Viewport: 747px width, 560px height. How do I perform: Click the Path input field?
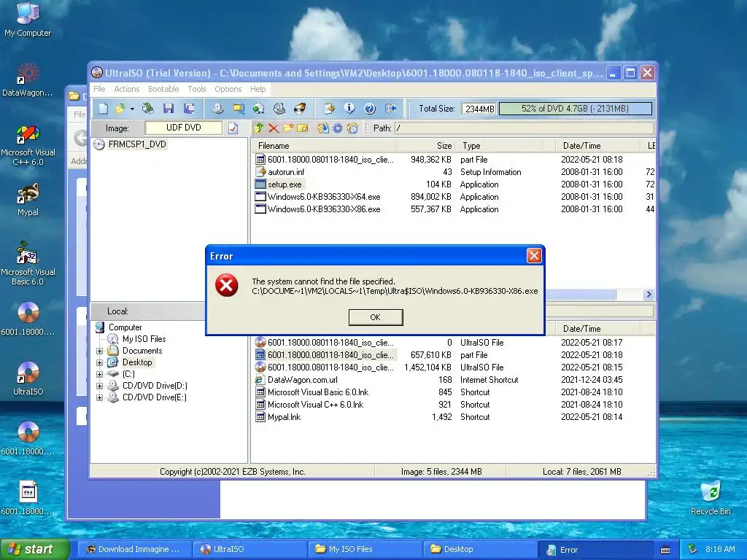click(x=524, y=128)
